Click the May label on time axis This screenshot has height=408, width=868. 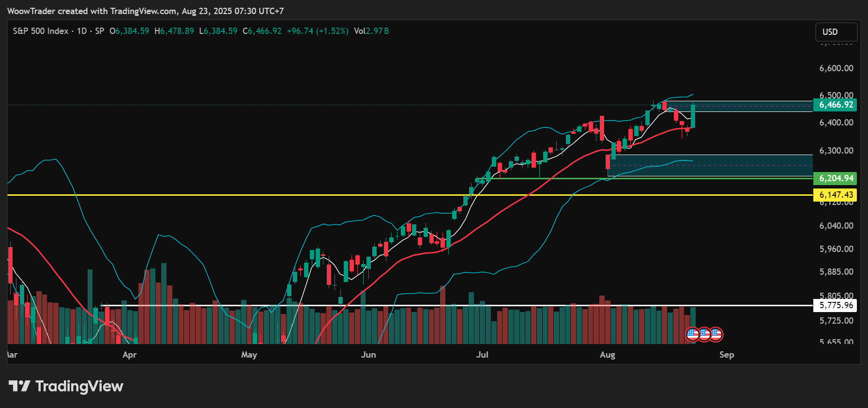pyautogui.click(x=249, y=355)
